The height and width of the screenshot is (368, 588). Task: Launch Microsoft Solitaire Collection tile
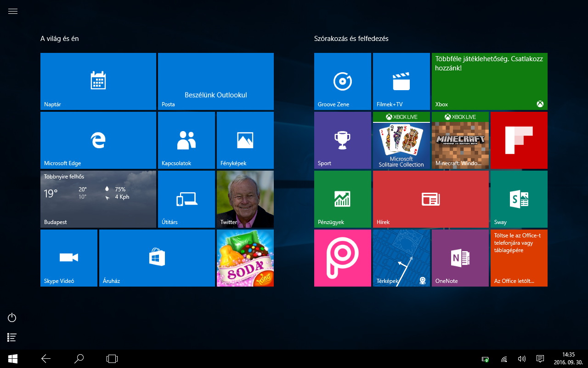click(x=401, y=140)
